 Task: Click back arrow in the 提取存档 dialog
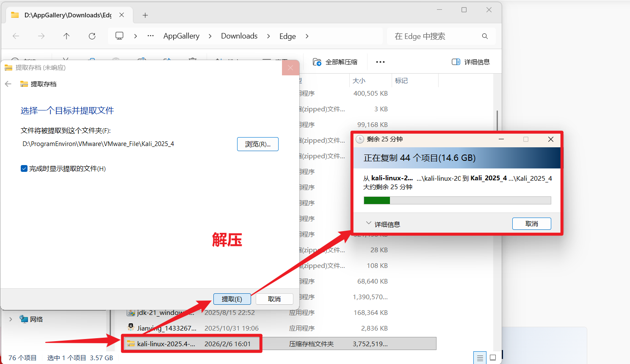tap(8, 84)
